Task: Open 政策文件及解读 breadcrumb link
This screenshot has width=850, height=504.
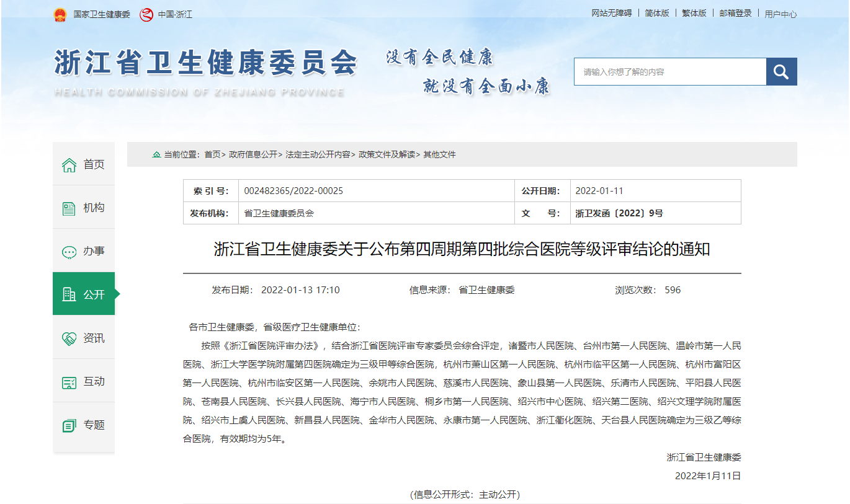Action: click(387, 154)
